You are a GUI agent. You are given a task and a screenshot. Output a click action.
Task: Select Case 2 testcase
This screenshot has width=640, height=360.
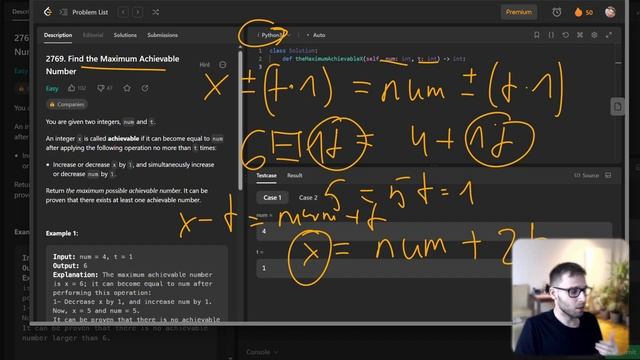click(x=308, y=198)
